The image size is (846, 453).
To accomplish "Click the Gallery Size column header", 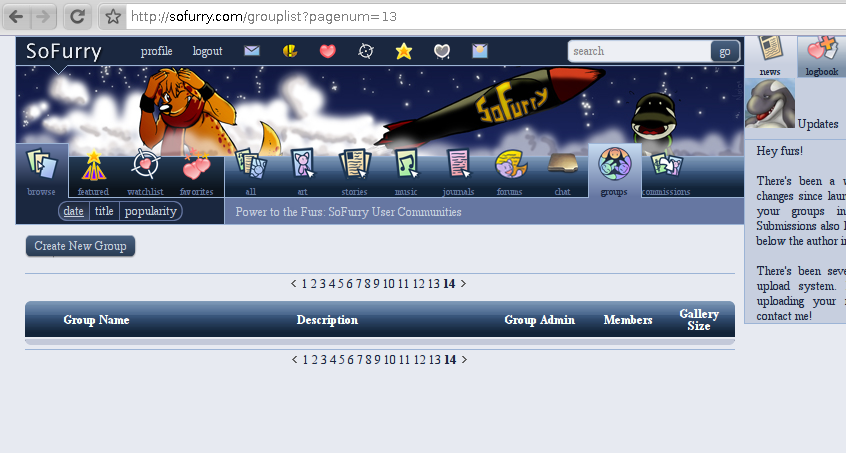I will coord(699,320).
